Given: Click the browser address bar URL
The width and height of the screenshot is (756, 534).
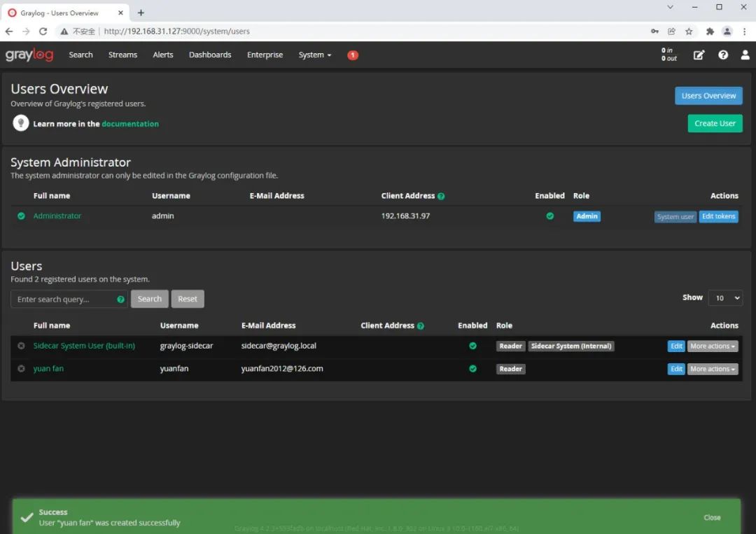Looking at the screenshot, I should [177, 31].
